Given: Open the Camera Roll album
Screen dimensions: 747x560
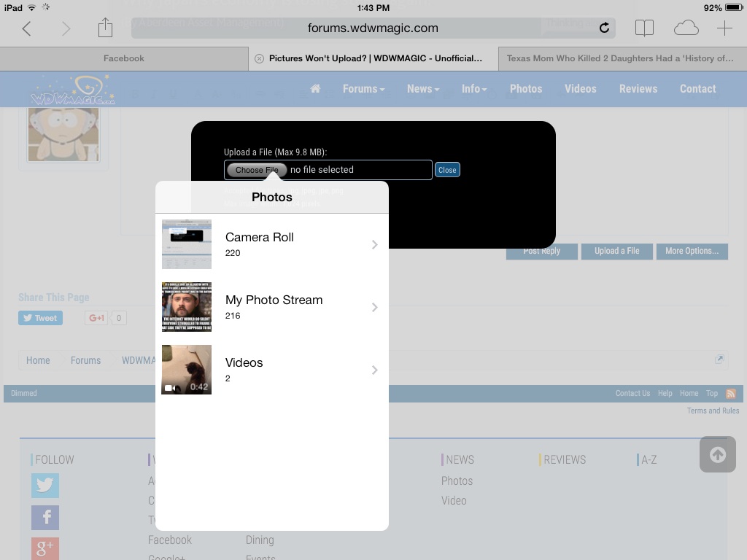Looking at the screenshot, I should point(271,244).
